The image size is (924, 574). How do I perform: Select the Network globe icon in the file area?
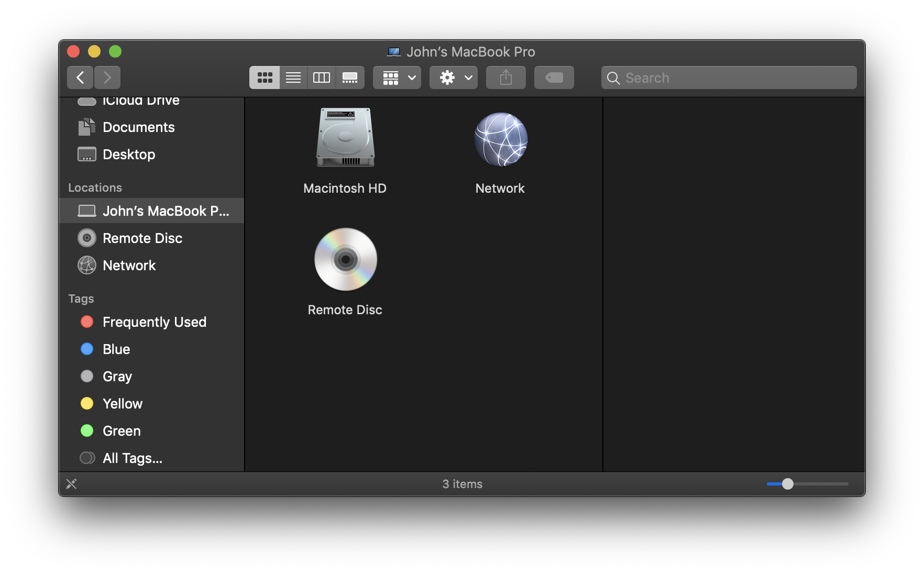[501, 139]
